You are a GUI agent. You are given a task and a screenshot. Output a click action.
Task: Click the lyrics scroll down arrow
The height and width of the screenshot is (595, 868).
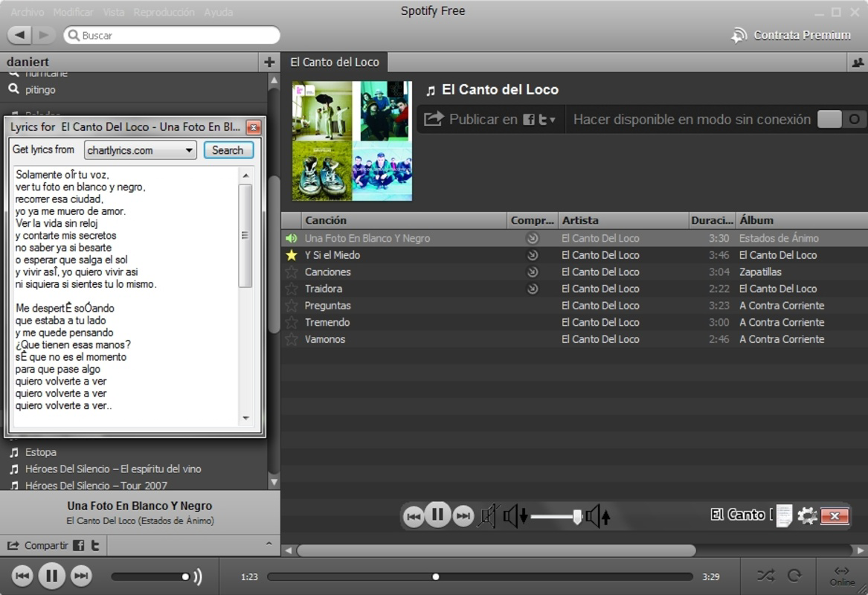(x=245, y=418)
